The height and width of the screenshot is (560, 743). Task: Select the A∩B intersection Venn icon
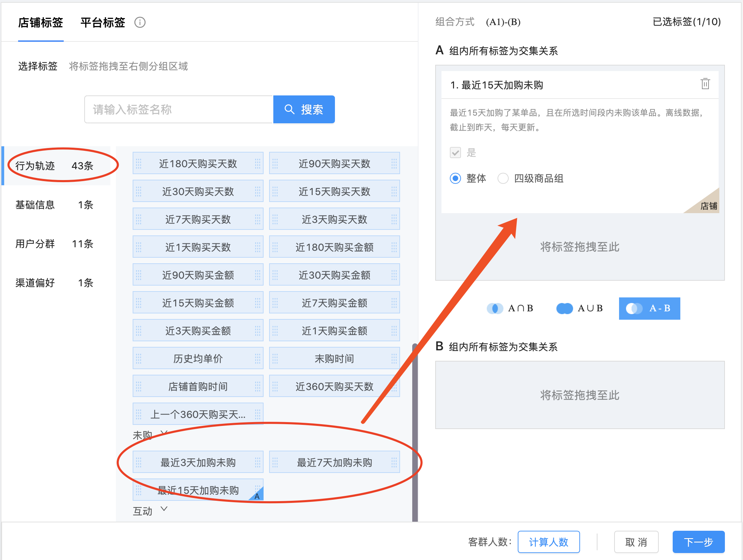pyautogui.click(x=495, y=308)
